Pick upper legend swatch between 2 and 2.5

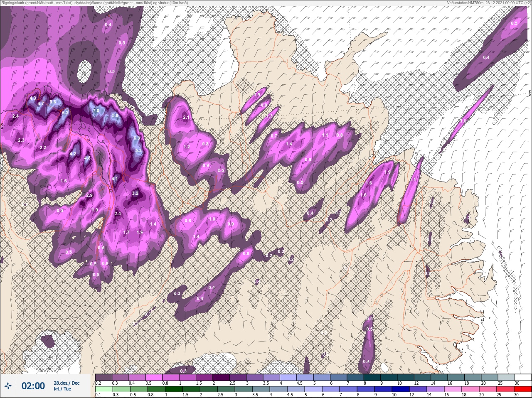pos(222,377)
